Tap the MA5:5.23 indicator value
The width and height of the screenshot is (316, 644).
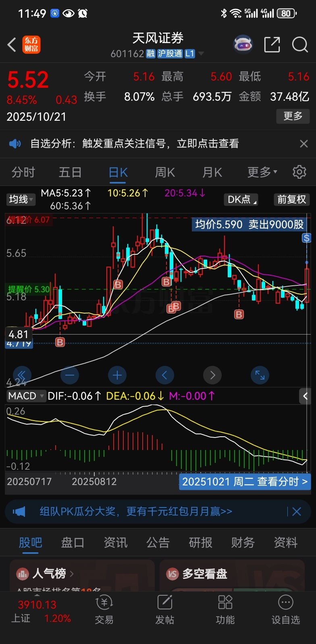point(66,193)
